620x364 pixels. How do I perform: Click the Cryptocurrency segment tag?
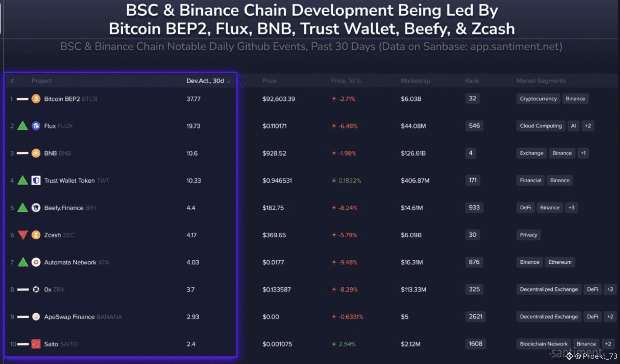[538, 99]
